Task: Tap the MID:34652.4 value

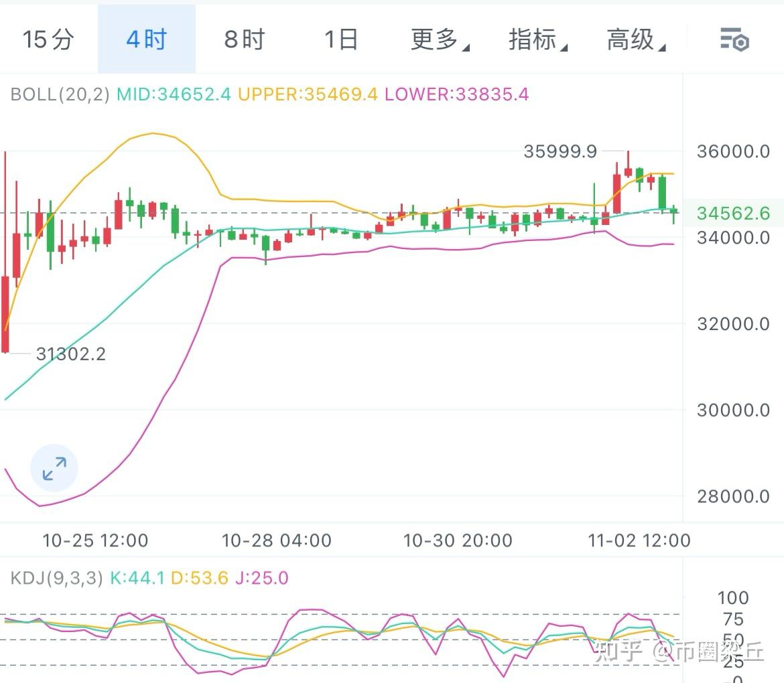Action: [x=174, y=94]
